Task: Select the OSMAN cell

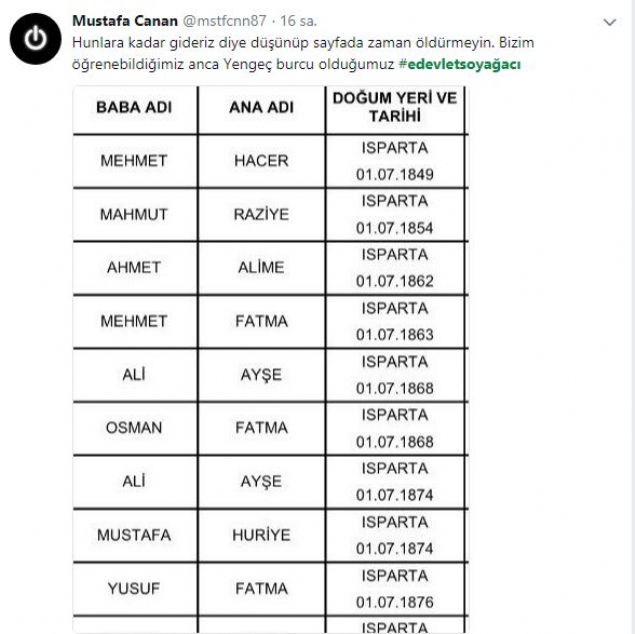Action: click(134, 428)
